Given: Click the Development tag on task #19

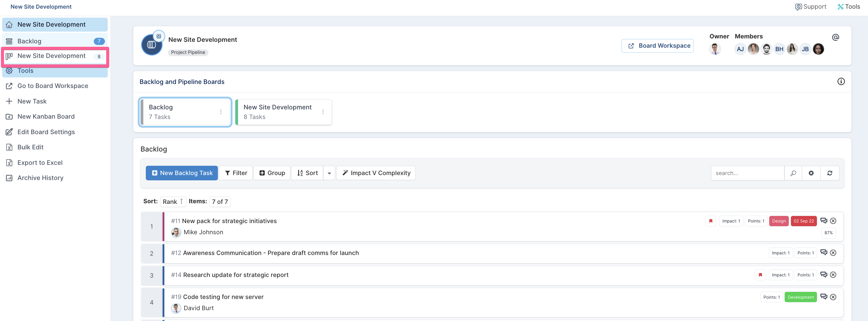Looking at the screenshot, I should [801, 297].
